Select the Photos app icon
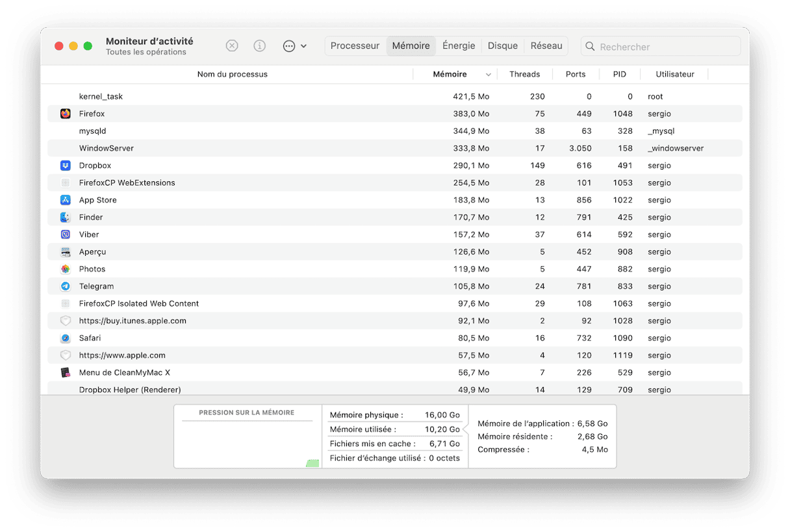This screenshot has height=532, width=790. 66,269
